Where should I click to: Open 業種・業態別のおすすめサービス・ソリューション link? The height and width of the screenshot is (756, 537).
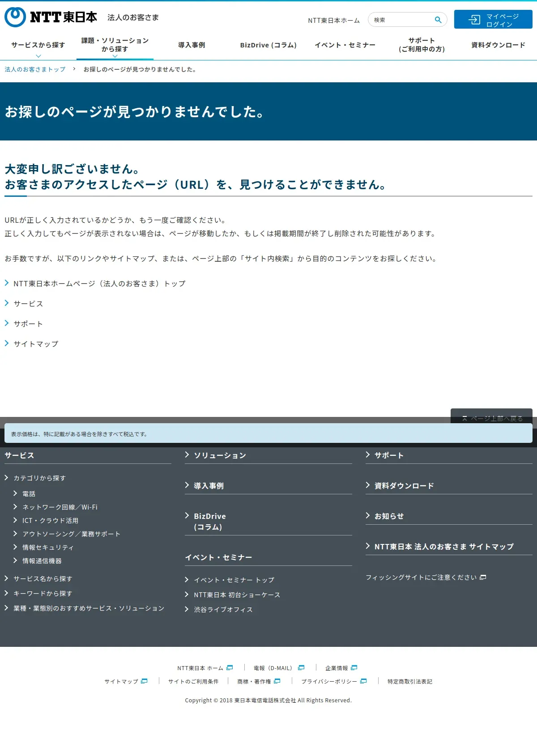coord(89,608)
